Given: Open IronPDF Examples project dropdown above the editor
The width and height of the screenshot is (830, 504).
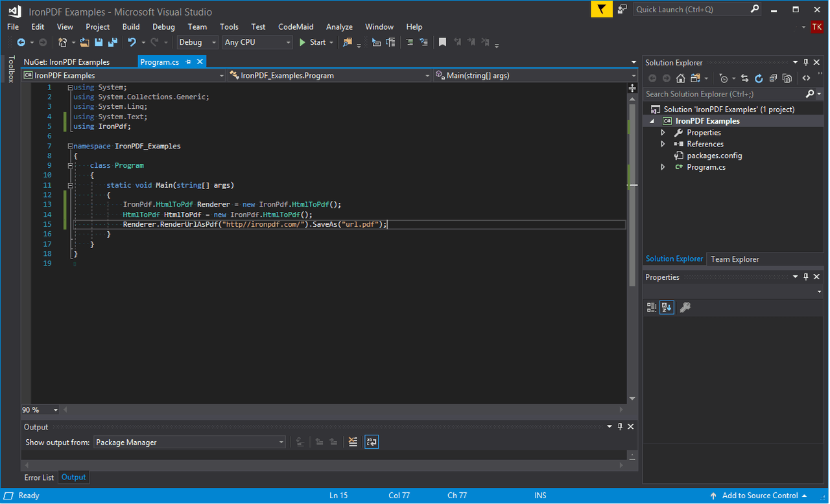Looking at the screenshot, I should (123, 76).
